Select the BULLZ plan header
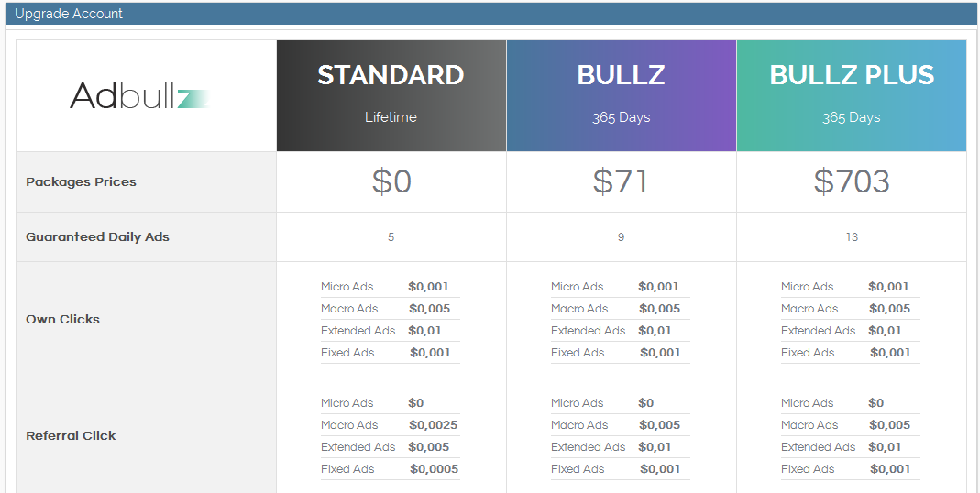The height and width of the screenshot is (493, 980). [621, 75]
